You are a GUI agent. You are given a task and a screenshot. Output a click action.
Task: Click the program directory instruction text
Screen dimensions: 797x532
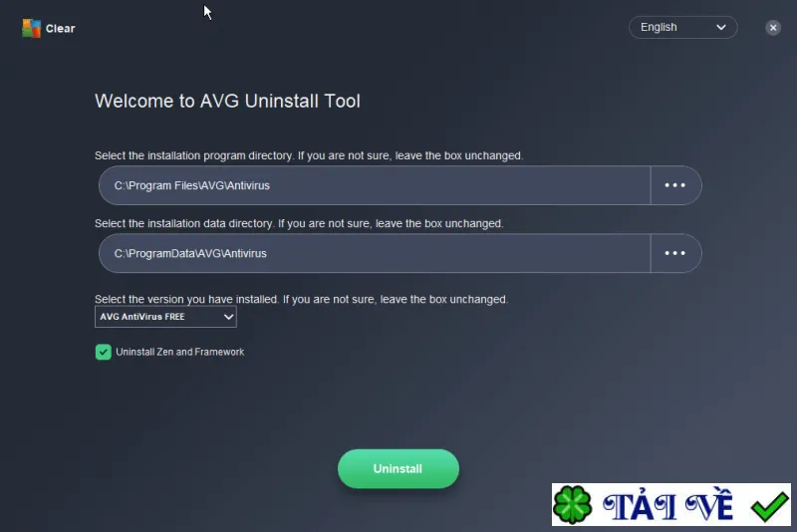coord(309,155)
